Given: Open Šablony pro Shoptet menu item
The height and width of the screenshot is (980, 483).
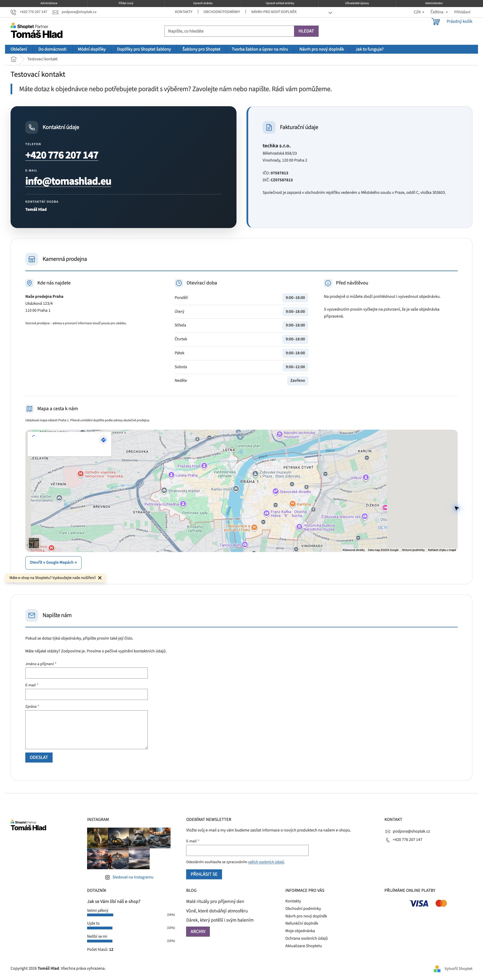Looking at the screenshot, I should coord(201,49).
